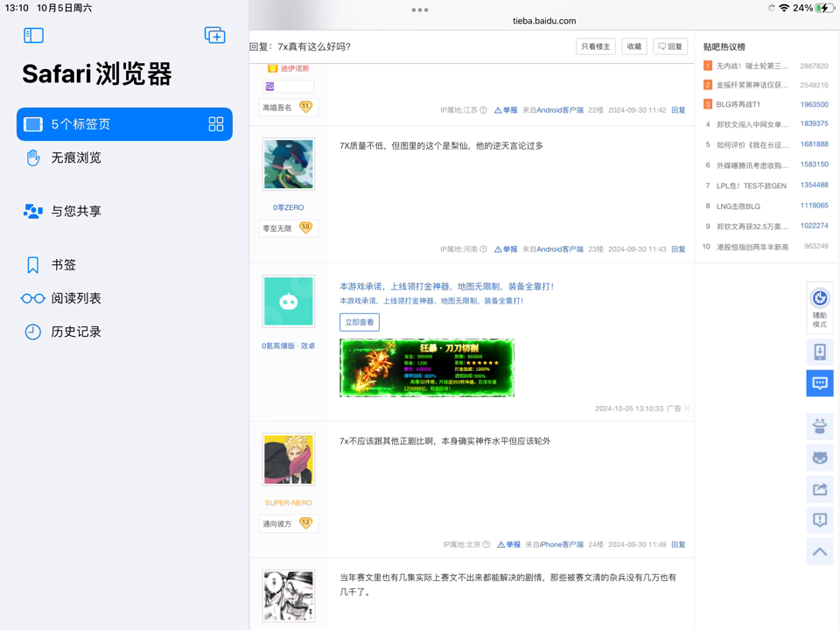Open hot topic BLG将再战T1
The width and height of the screenshot is (840, 630).
pyautogui.click(x=738, y=104)
